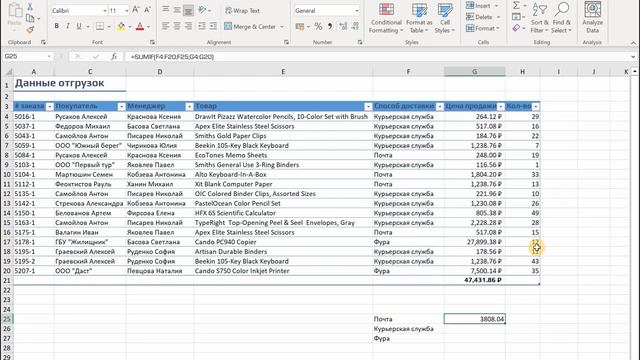Screen dimensions: 640x360
Task: Click the Cut scissors icon
Action: 30,7
